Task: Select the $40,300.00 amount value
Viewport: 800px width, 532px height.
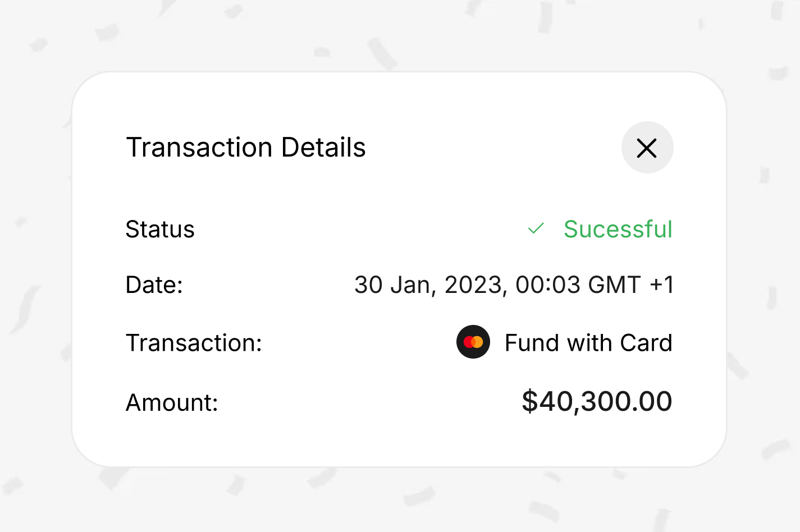Action: (x=597, y=401)
